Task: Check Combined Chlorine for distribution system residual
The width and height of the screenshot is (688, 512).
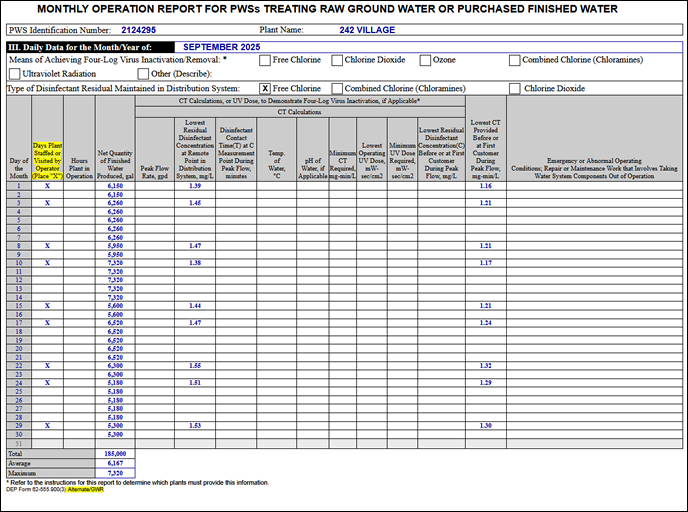Action: coord(337,88)
